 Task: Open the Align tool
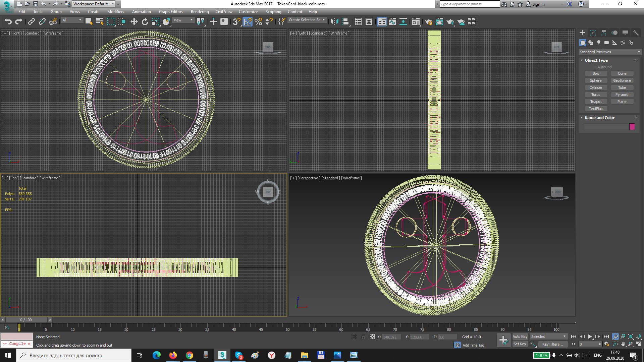345,22
